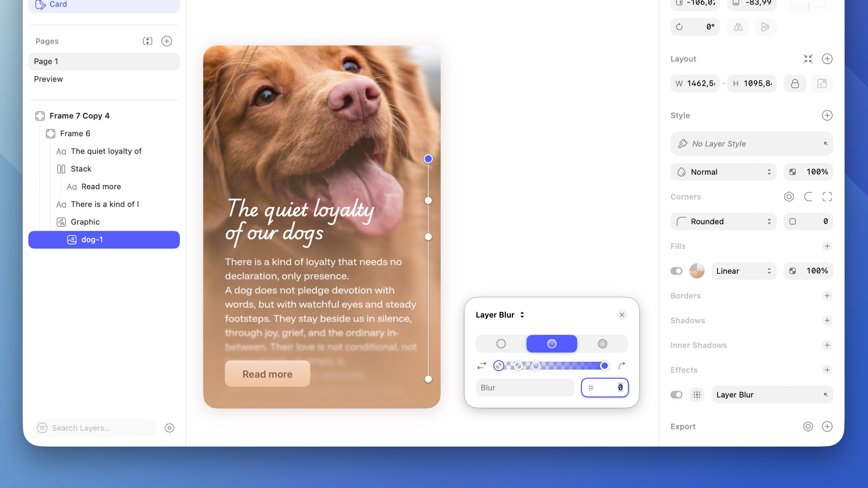Click the Read more button on card
The height and width of the screenshot is (488, 868).
pyautogui.click(x=268, y=374)
